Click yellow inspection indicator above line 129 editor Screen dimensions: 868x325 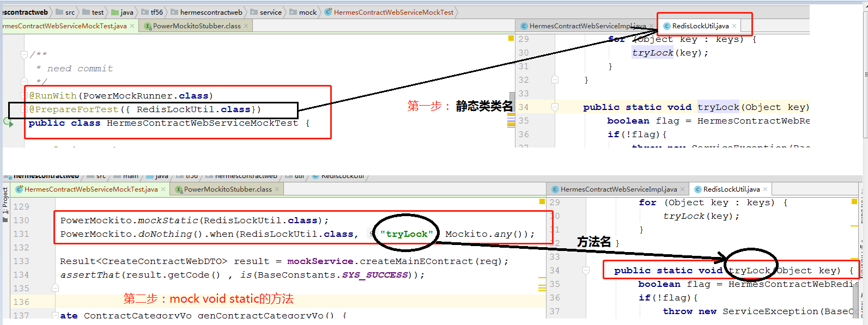(x=542, y=201)
